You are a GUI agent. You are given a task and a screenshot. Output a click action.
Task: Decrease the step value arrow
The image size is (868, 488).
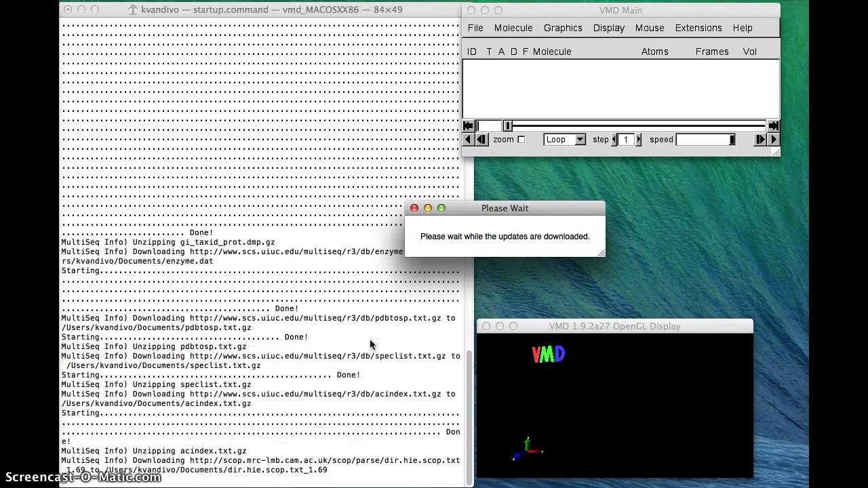(614, 140)
